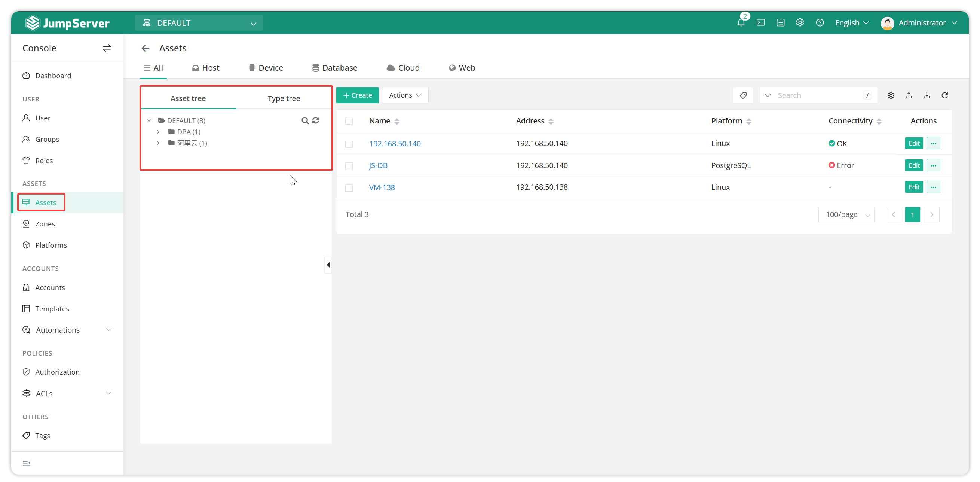Collapse the tree panel with the arrow handle

[328, 265]
